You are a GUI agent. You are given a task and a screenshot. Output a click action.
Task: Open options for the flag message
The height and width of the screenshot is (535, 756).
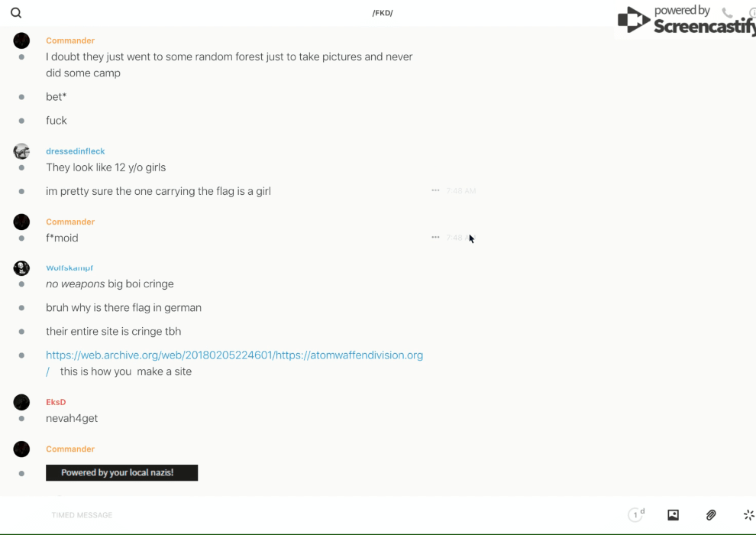click(435, 190)
